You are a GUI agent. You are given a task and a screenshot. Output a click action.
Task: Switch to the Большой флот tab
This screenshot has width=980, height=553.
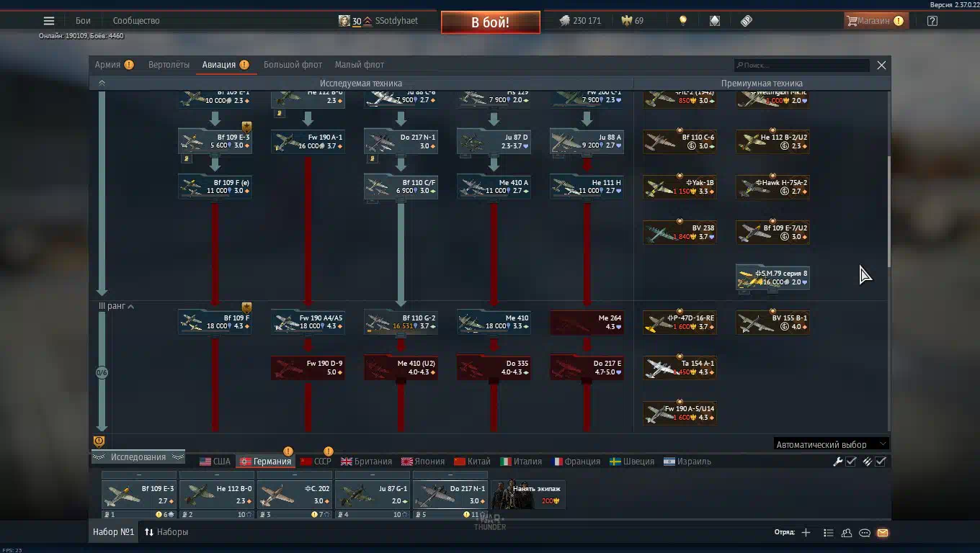click(x=293, y=65)
